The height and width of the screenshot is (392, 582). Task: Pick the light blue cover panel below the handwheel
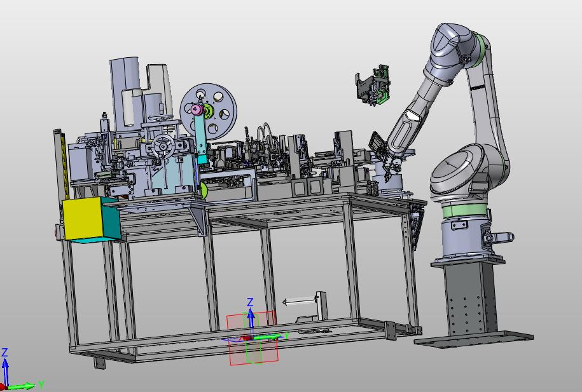pos(174,173)
